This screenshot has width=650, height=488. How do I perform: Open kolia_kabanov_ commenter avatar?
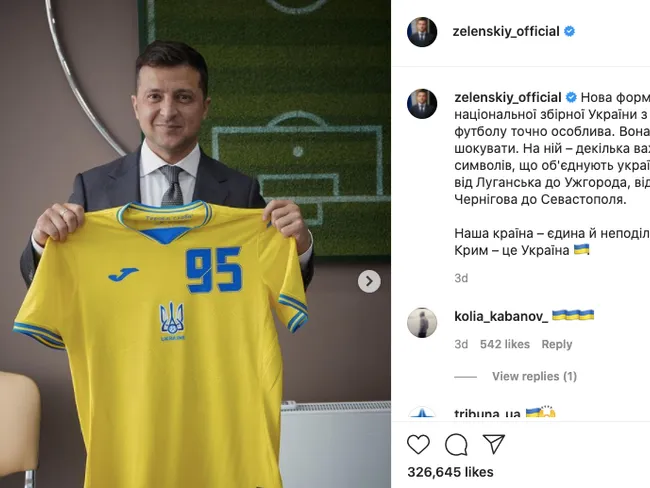pyautogui.click(x=422, y=323)
